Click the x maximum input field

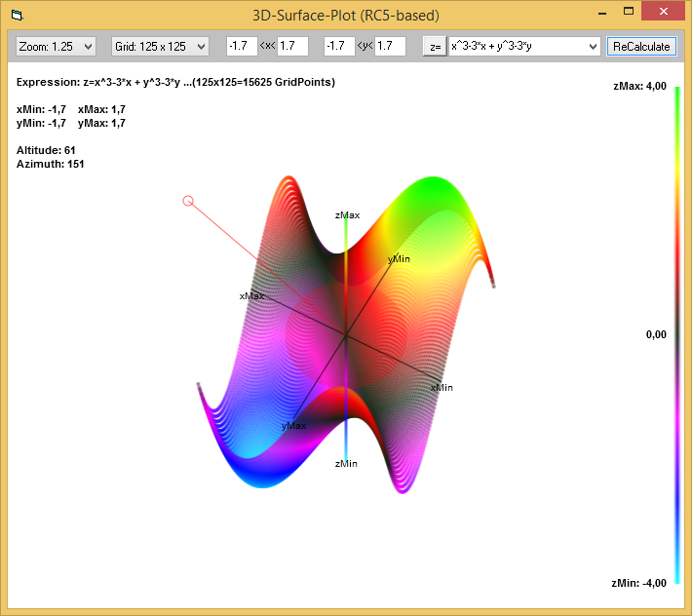pyautogui.click(x=292, y=46)
